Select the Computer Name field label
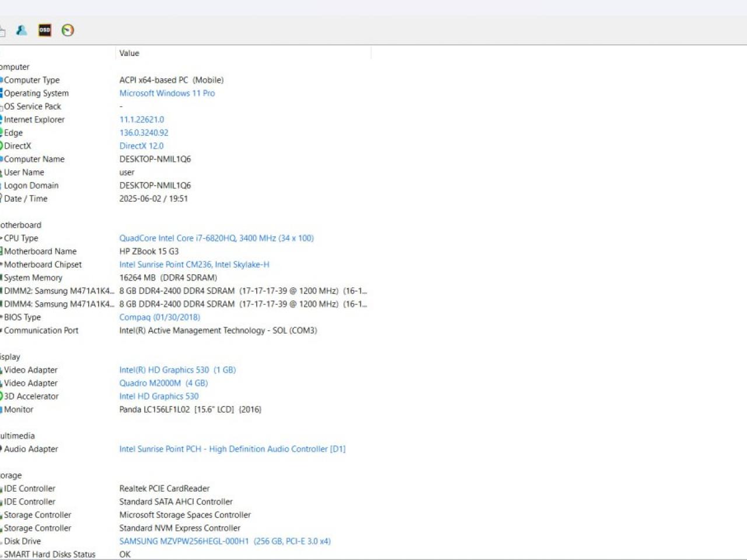This screenshot has width=747, height=560. pos(34,159)
